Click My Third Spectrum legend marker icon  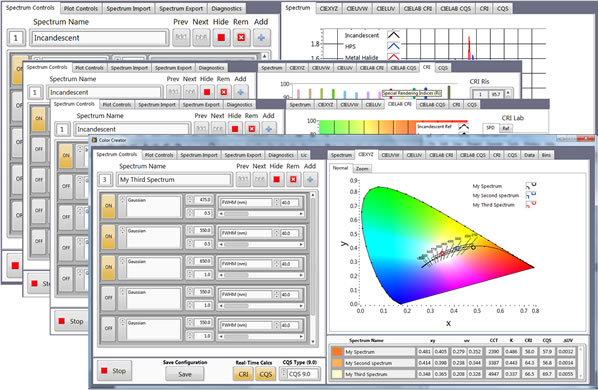[531, 204]
